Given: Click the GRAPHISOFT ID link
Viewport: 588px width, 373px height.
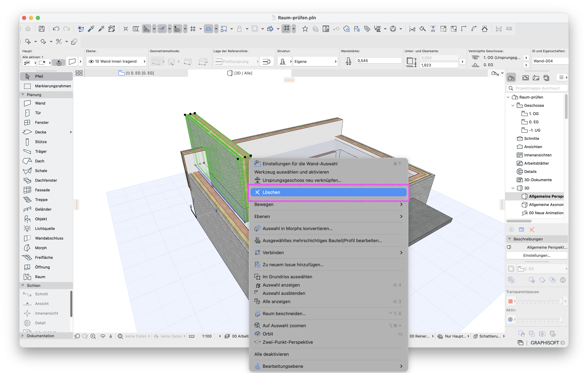Looking at the screenshot, I should click(x=547, y=343).
